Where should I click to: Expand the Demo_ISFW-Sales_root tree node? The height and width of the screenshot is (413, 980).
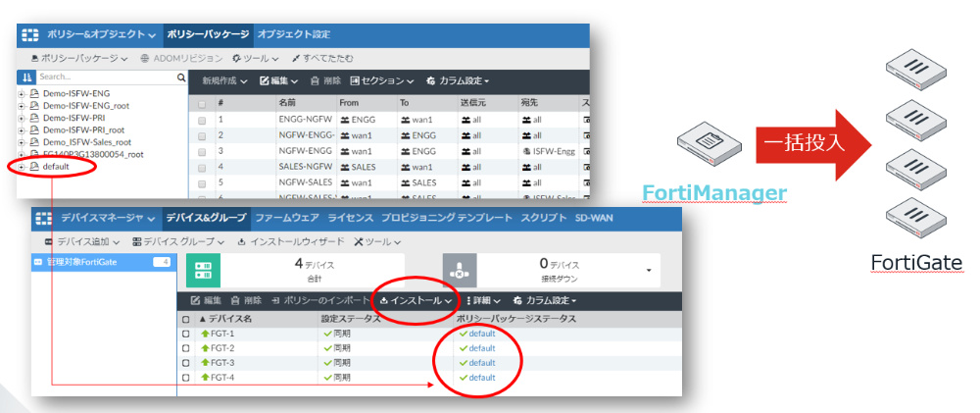(22, 142)
